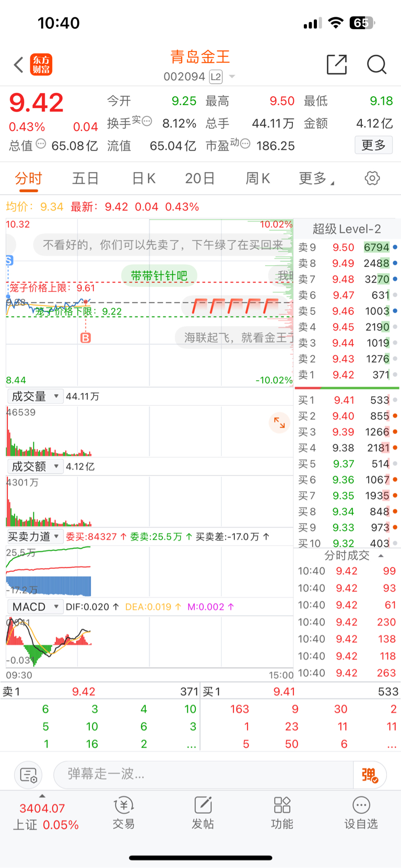401x868 pixels.
Task: Open 成交额 indicator dropdown
Action: pos(35,466)
